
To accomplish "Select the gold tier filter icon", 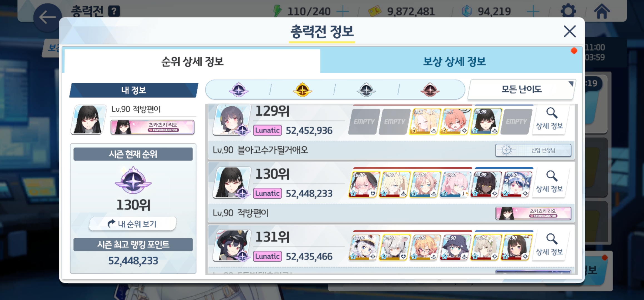I will click(302, 89).
